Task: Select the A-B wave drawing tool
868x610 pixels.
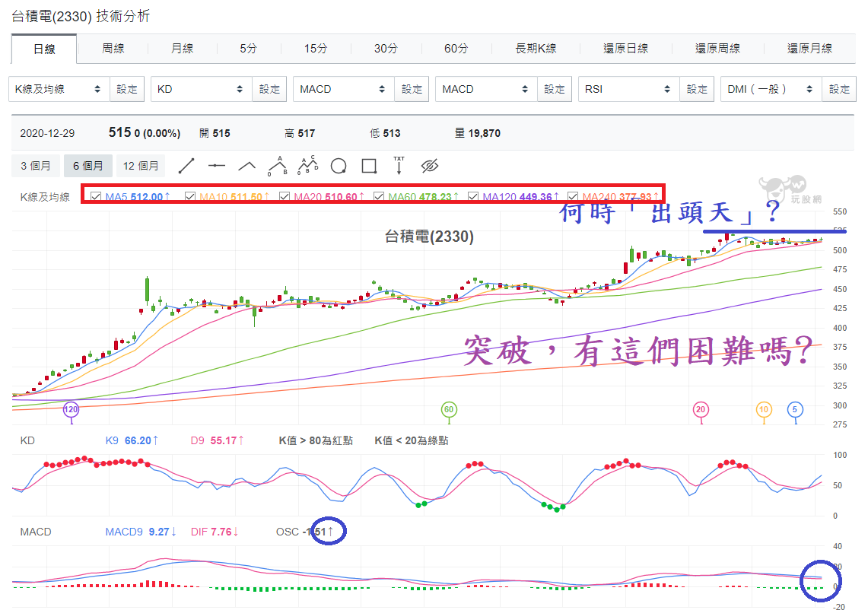Action: (x=278, y=166)
